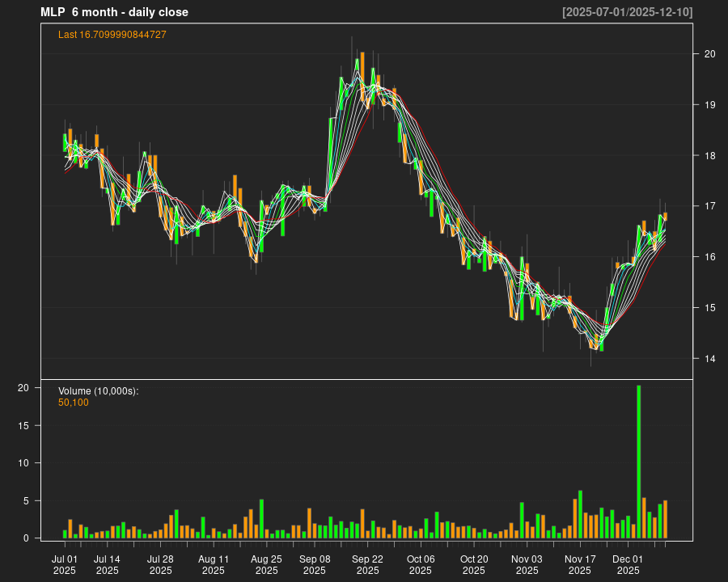Image resolution: width=728 pixels, height=582 pixels.
Task: Select the Aug 11 2025 date axis label
Action: click(x=214, y=564)
